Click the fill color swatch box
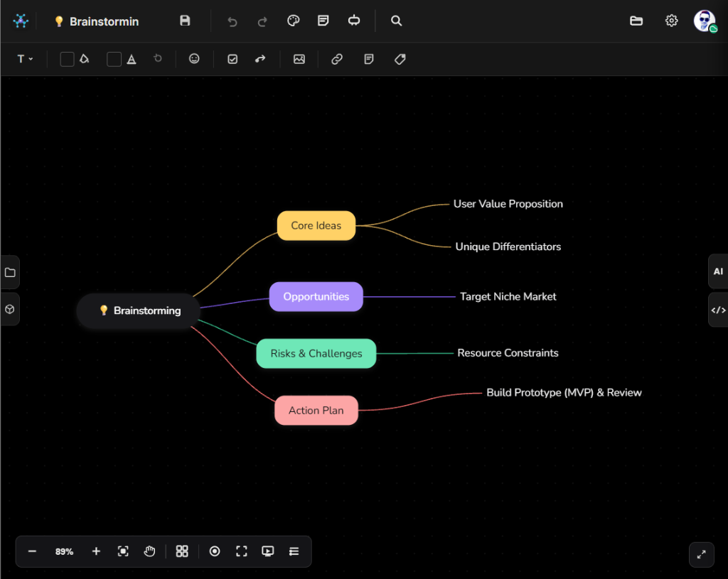This screenshot has width=728, height=579. pos(68,59)
